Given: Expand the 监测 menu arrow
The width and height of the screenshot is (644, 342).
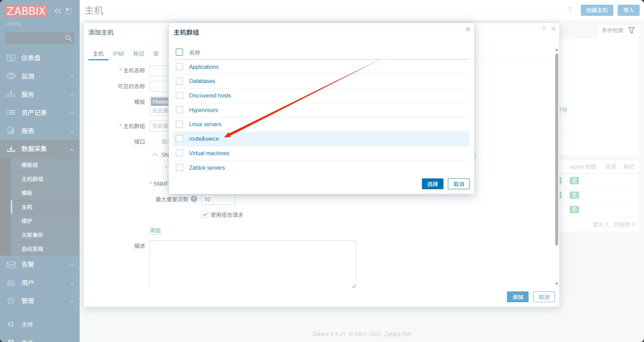Looking at the screenshot, I should pyautogui.click(x=72, y=77).
